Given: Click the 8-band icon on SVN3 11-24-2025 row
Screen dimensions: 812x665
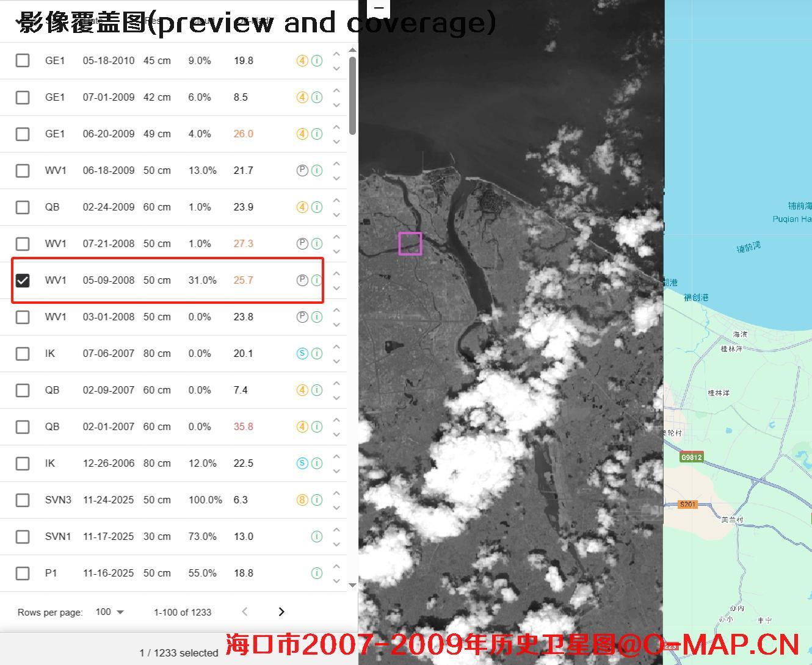Looking at the screenshot, I should pyautogui.click(x=302, y=500).
